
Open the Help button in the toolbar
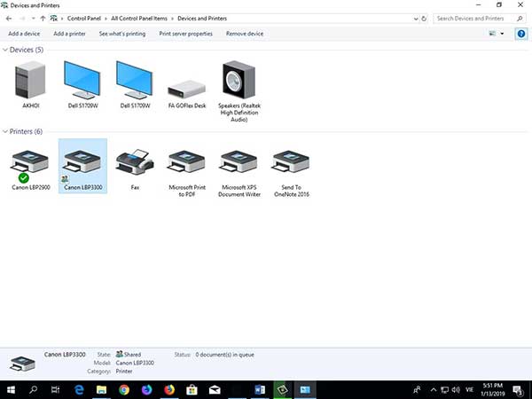coord(521,34)
